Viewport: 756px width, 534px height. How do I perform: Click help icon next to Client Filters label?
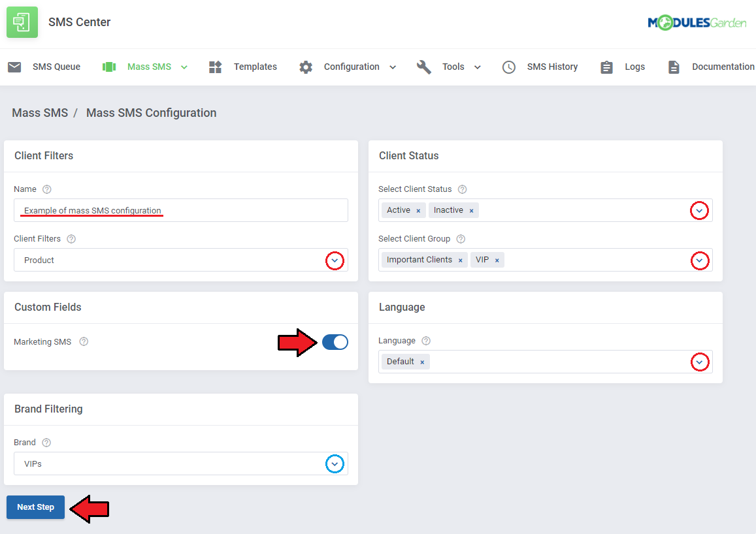click(x=71, y=239)
